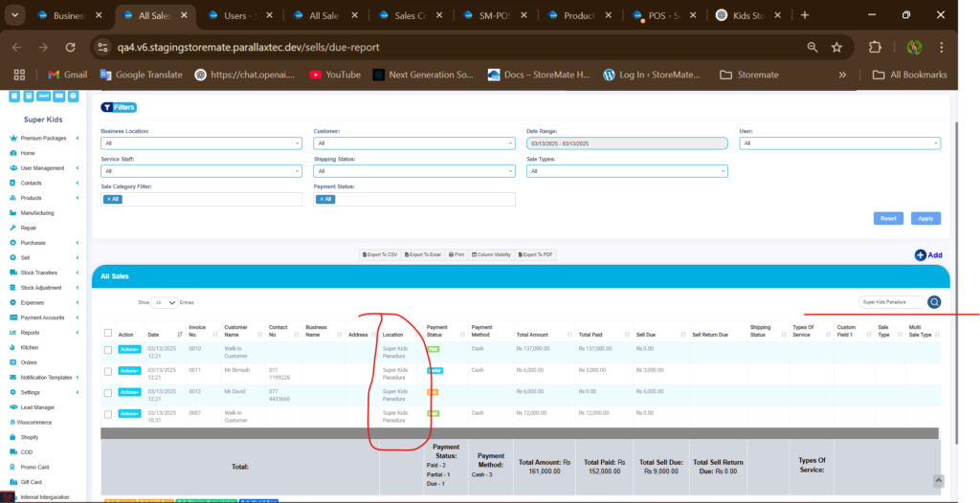The height and width of the screenshot is (503, 980).
Task: Click the scroll-to-top arrow button at bottom right
Action: (938, 480)
